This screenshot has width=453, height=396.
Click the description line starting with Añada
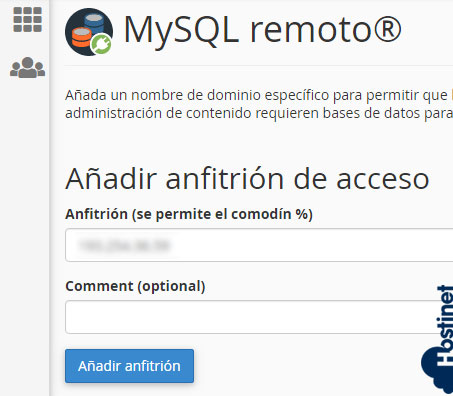click(x=259, y=95)
